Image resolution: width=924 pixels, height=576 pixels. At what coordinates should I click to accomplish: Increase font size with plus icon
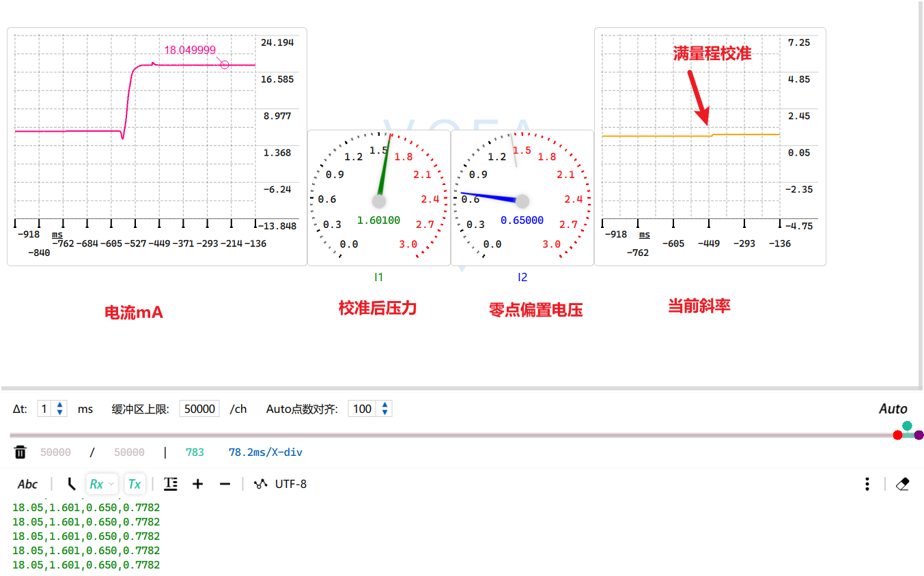(x=197, y=484)
